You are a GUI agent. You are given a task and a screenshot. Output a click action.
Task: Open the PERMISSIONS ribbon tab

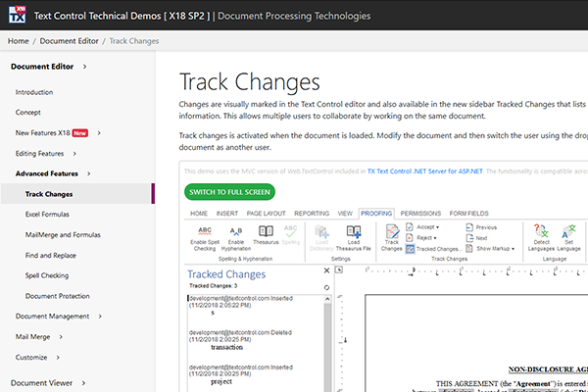(420, 214)
